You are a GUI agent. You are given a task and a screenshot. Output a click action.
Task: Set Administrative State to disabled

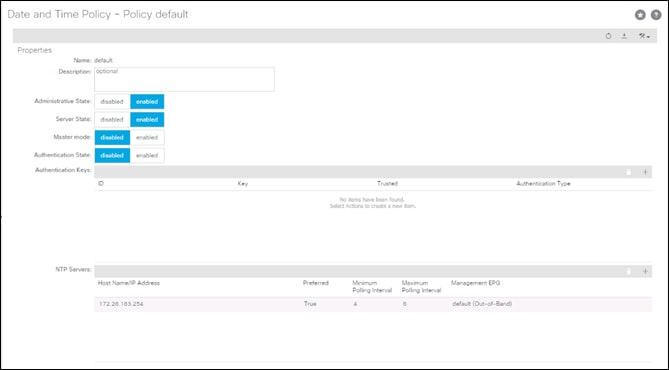click(x=112, y=102)
